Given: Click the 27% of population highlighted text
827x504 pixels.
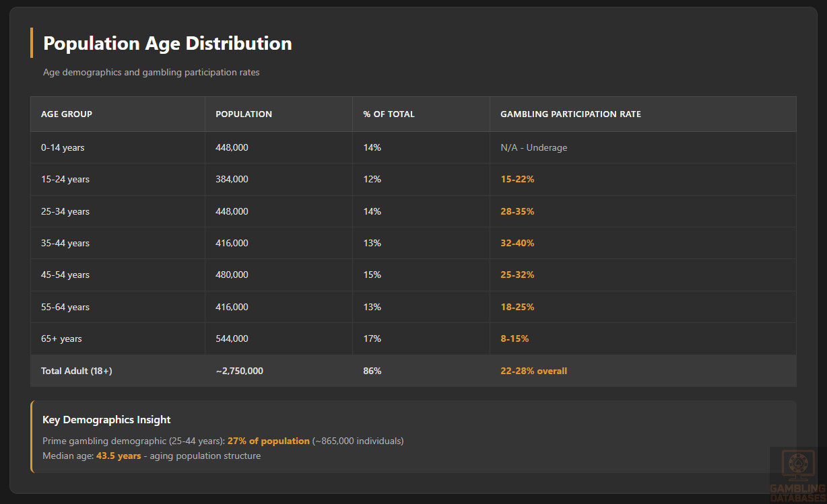Looking at the screenshot, I should coord(269,441).
